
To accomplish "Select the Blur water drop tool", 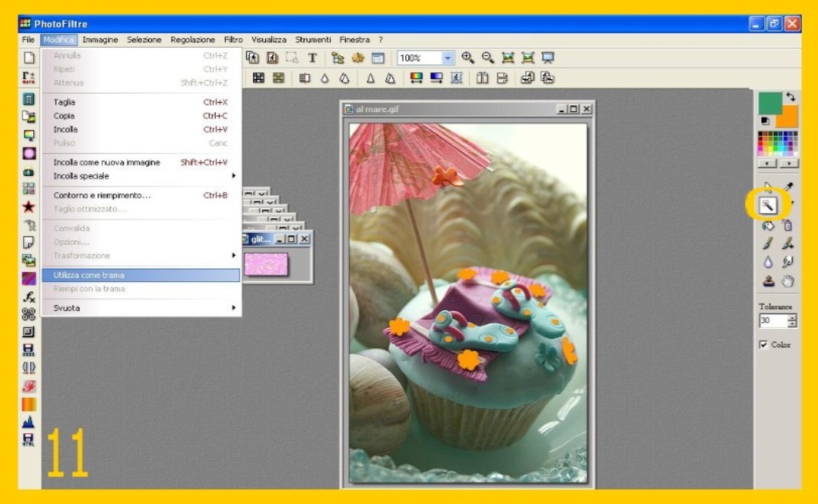I will [x=768, y=263].
